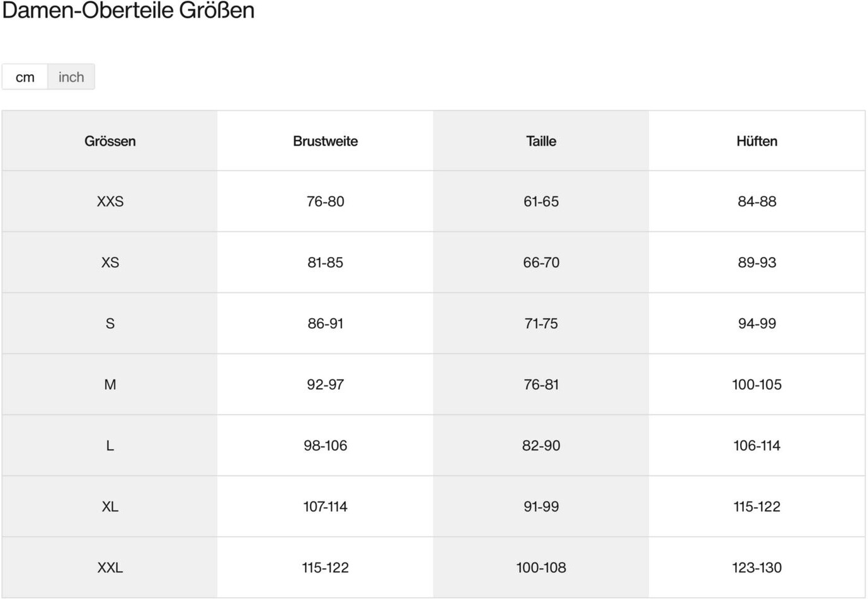Click Brustweite value 92-97 for M
This screenshot has height=599, width=868.
(325, 385)
